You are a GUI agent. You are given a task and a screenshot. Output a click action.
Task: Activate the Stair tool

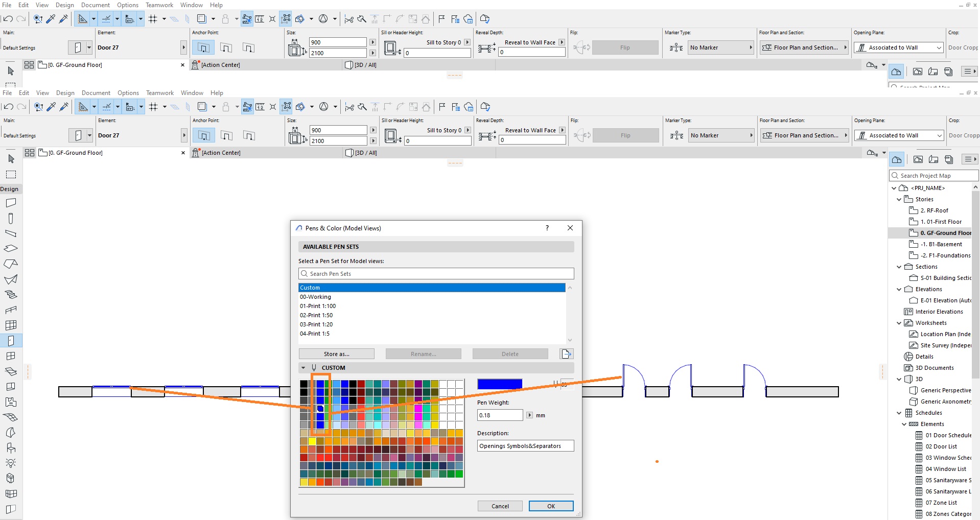(x=11, y=295)
